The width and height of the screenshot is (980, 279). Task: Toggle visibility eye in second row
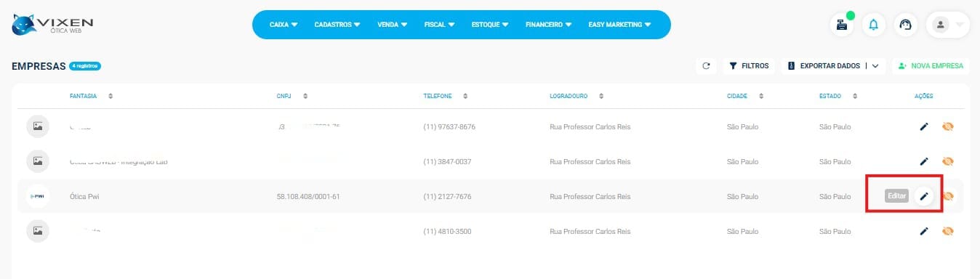(947, 161)
